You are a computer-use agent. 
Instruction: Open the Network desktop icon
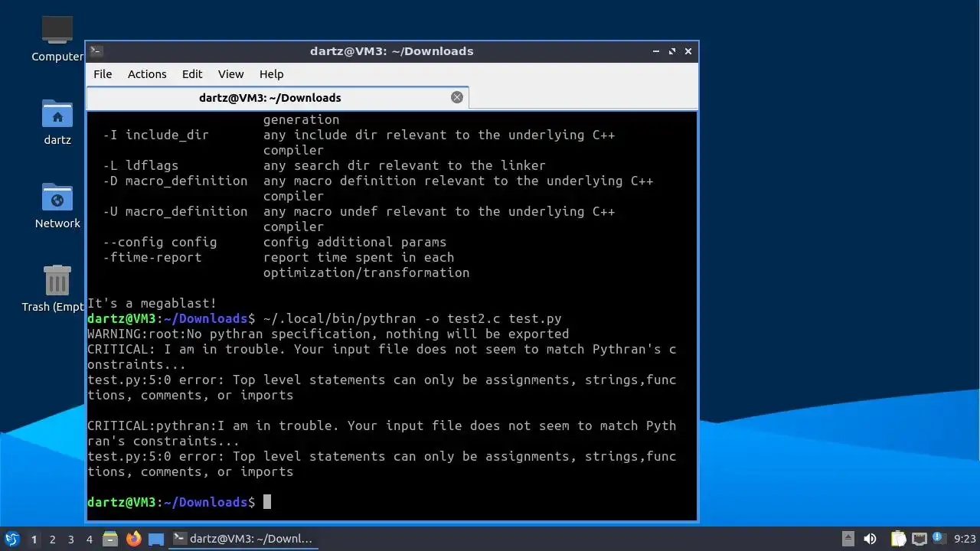pos(57,206)
